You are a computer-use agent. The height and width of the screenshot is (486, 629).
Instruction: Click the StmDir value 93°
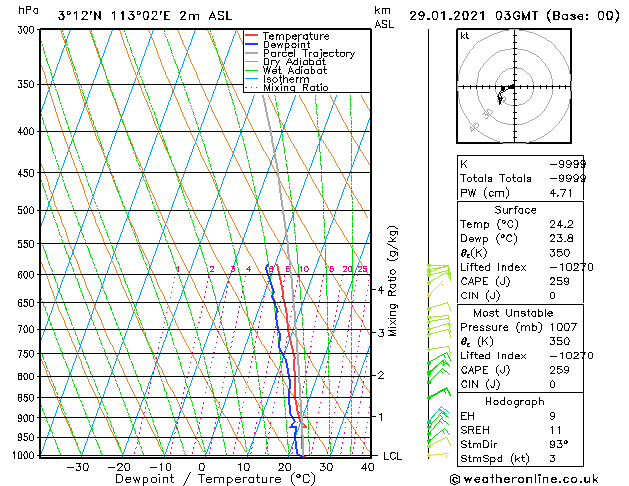[x=558, y=444]
